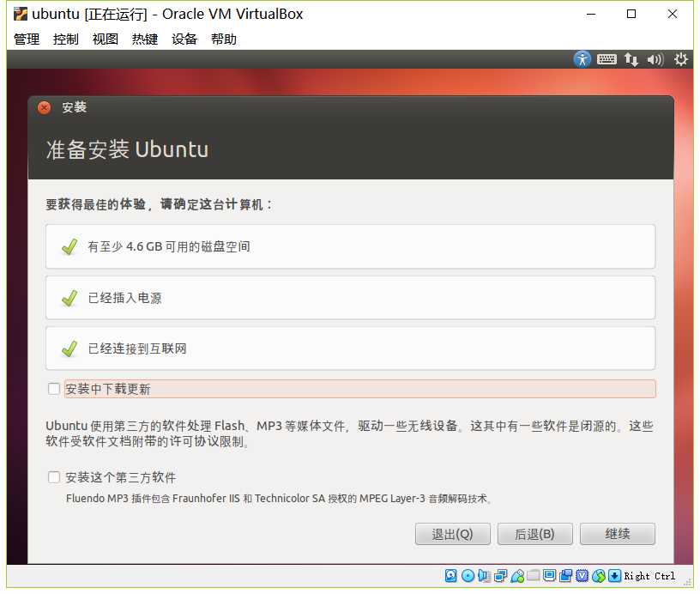Maximize the VirtualBox window
Screen dimensions: 700x594
point(631,15)
